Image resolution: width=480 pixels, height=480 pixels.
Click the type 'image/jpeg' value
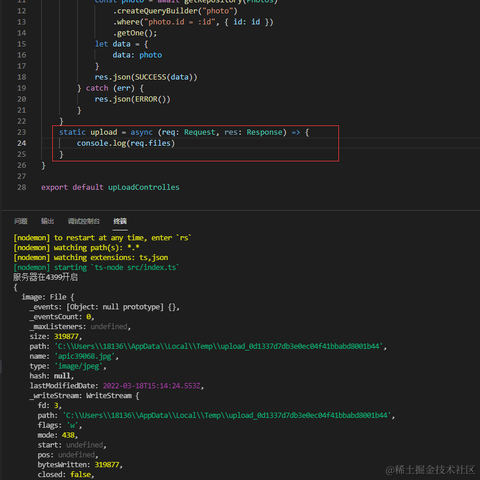tap(80, 366)
